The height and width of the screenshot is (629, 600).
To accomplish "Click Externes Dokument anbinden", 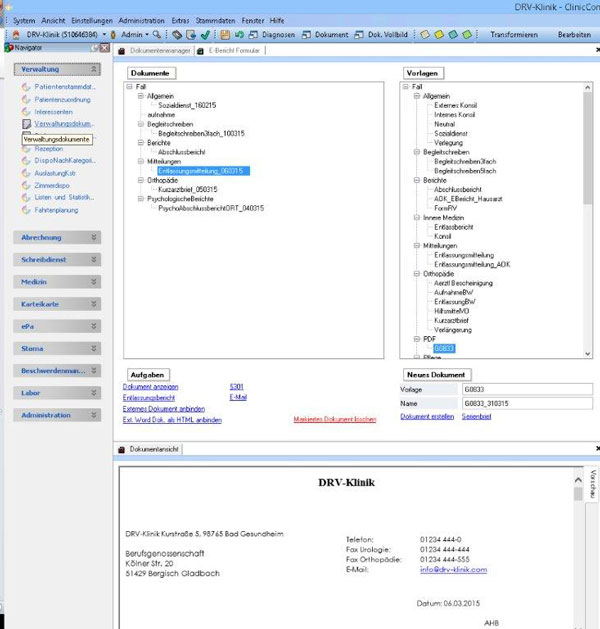I will pos(164,409).
